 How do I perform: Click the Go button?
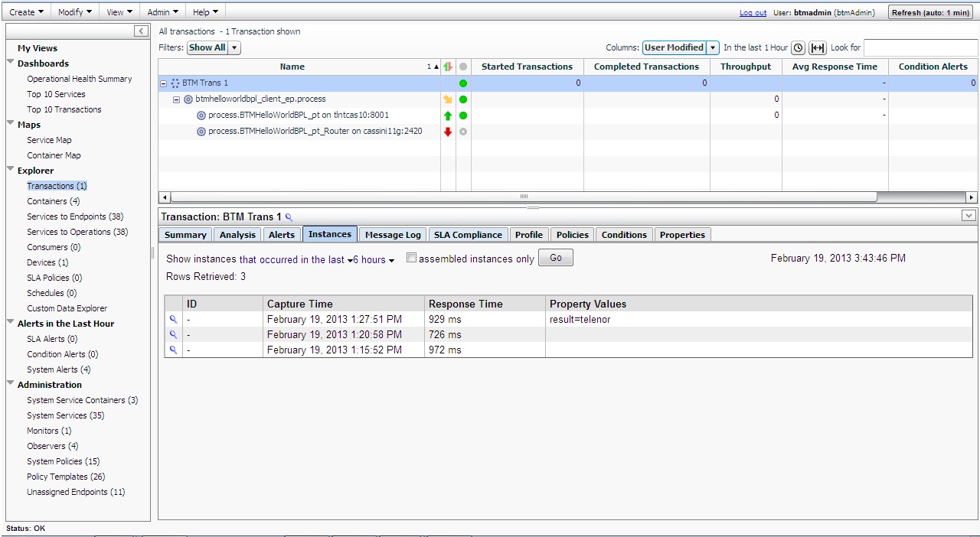pyautogui.click(x=555, y=258)
